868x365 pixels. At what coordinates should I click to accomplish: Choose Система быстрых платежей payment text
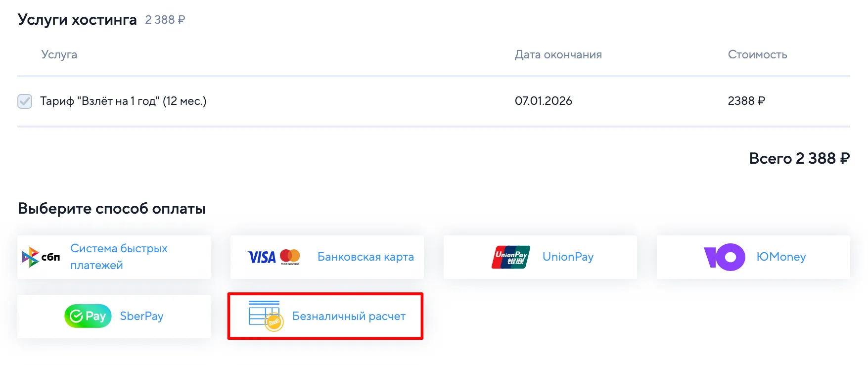[119, 257]
